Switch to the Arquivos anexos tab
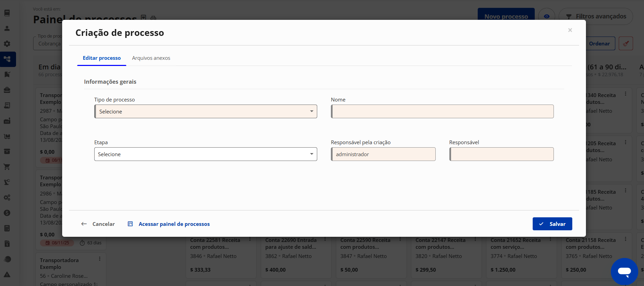This screenshot has height=286, width=644. pyautogui.click(x=151, y=58)
